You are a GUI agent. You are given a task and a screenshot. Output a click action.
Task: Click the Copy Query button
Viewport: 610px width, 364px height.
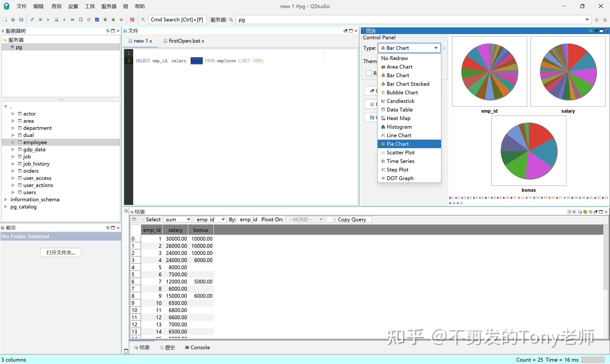[349, 219]
